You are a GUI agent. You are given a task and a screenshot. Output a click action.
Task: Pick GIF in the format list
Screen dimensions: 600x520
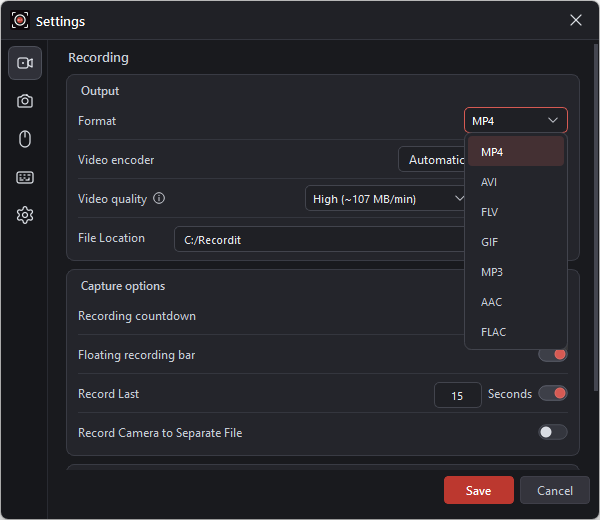[x=515, y=242]
